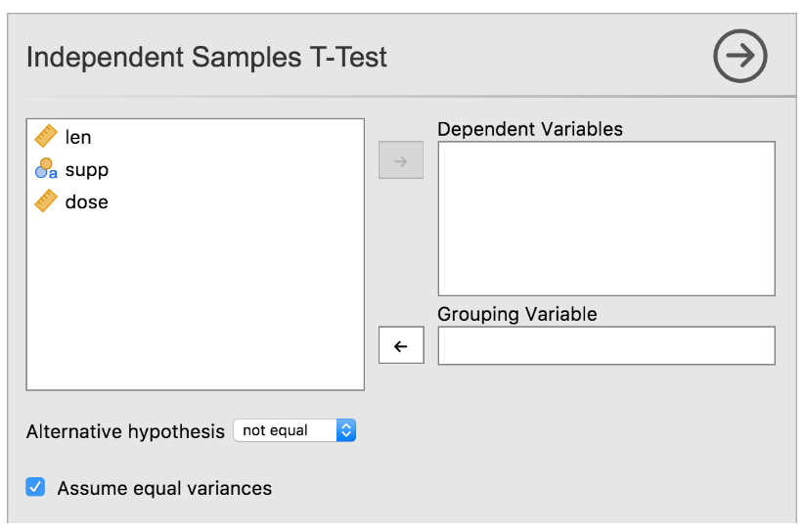Click the Dependent Variables label
The width and height of the screenshot is (805, 532).
(530, 129)
